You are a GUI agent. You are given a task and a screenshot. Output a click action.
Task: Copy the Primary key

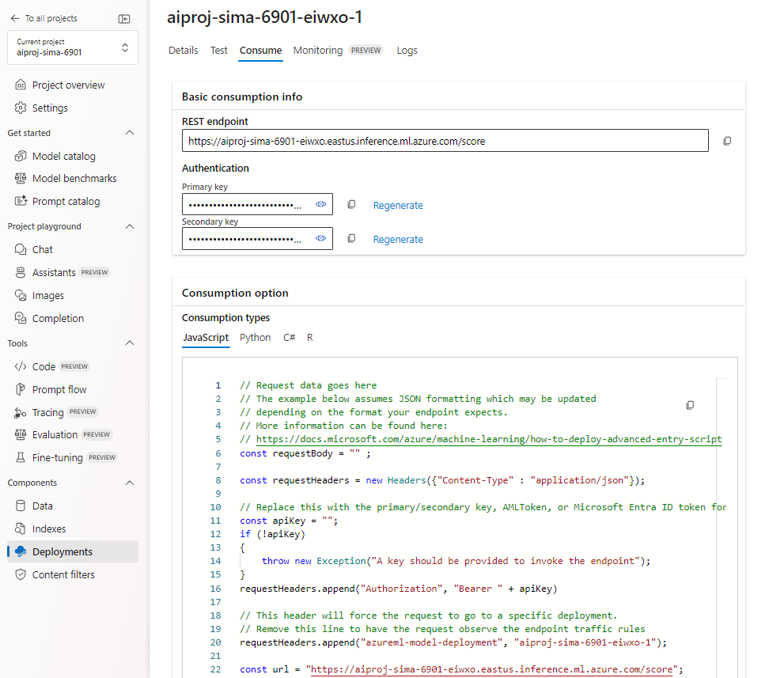(351, 204)
